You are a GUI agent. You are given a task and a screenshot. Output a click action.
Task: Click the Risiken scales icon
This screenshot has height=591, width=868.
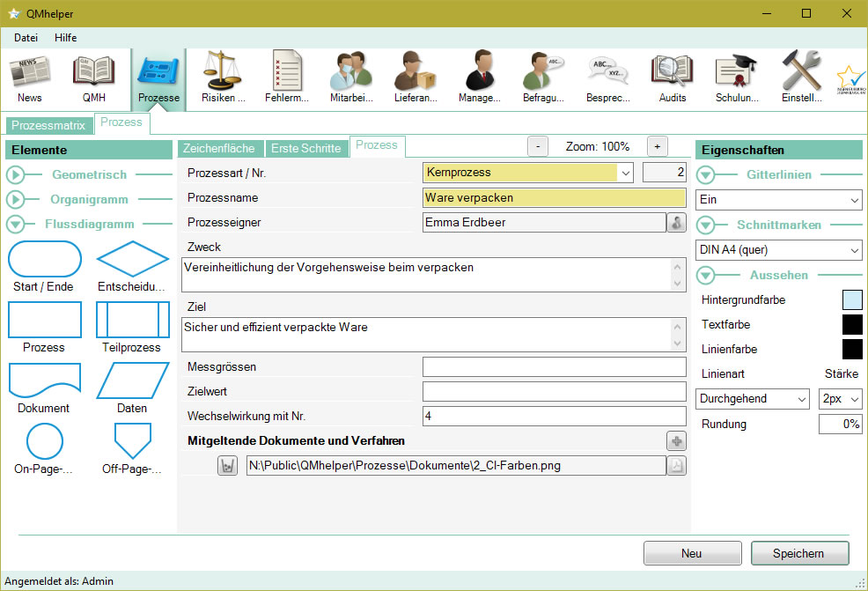[x=223, y=78]
